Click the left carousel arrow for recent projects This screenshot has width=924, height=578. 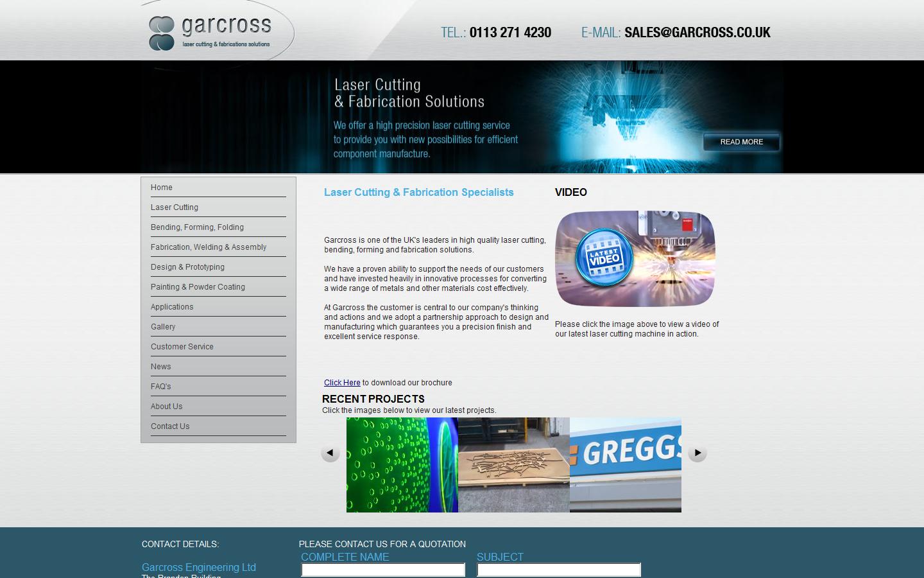click(x=330, y=453)
